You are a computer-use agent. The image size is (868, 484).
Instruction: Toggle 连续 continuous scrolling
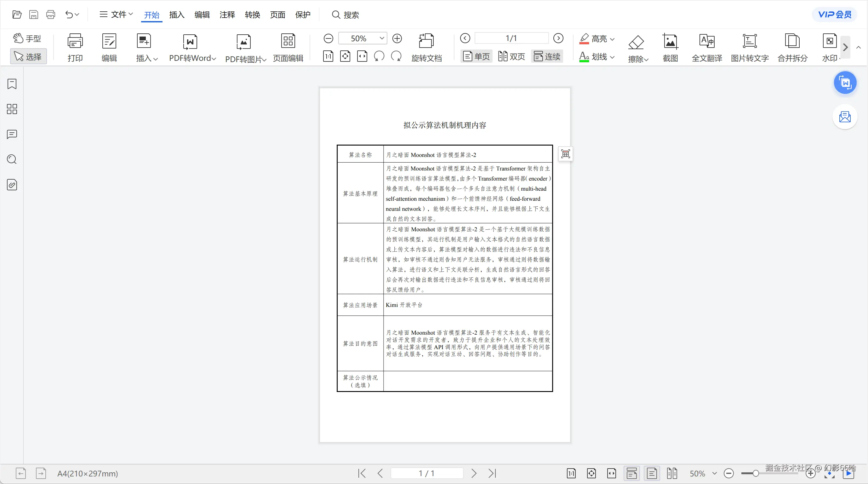point(547,56)
